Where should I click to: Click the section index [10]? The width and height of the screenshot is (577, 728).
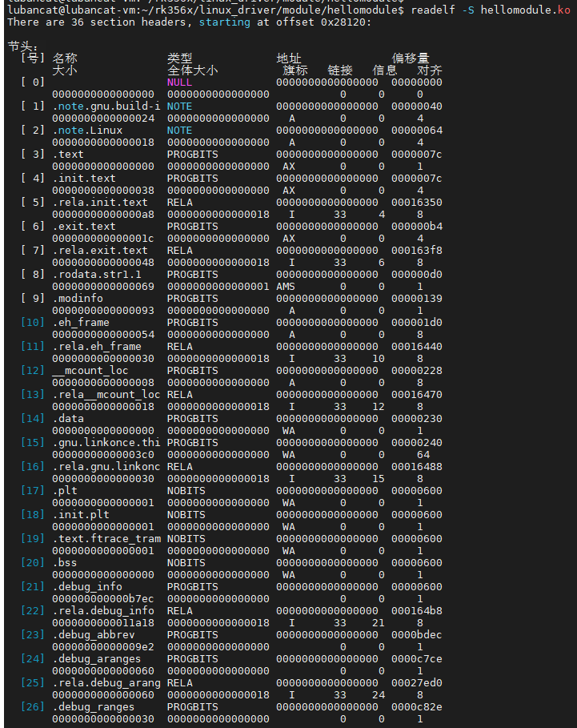point(33,323)
